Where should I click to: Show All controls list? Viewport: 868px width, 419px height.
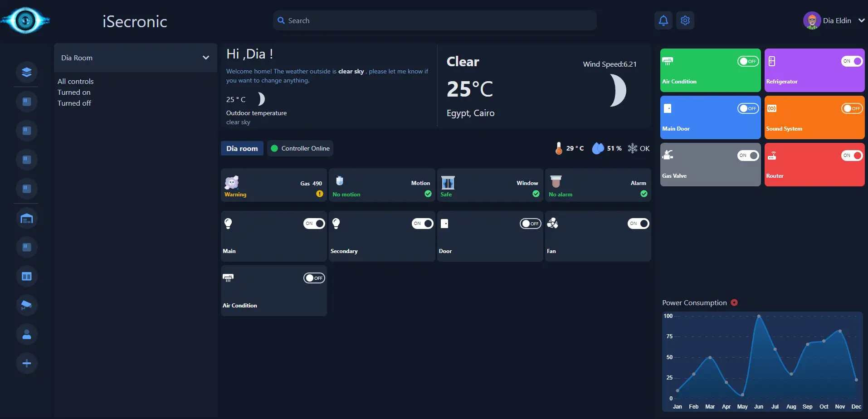pos(75,81)
